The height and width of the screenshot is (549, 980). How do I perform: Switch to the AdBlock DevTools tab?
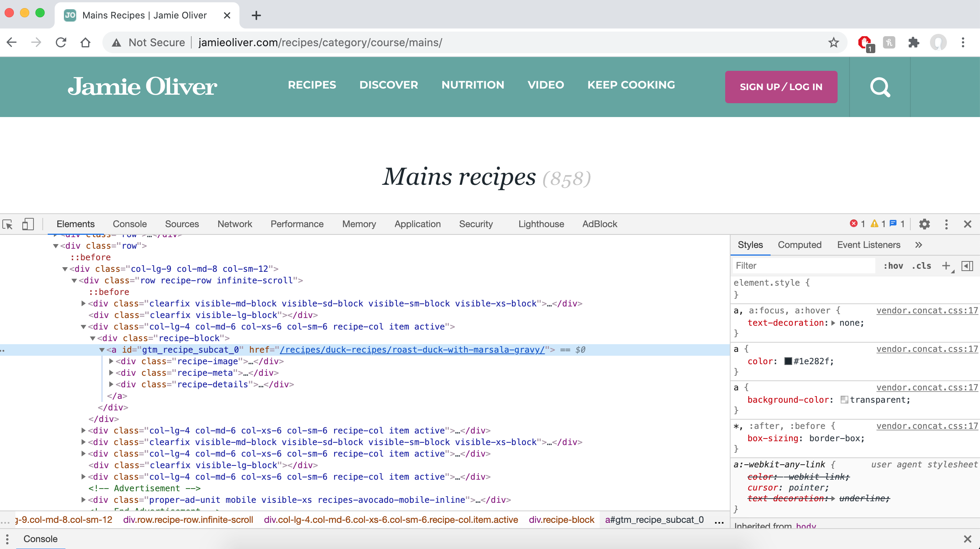(600, 224)
